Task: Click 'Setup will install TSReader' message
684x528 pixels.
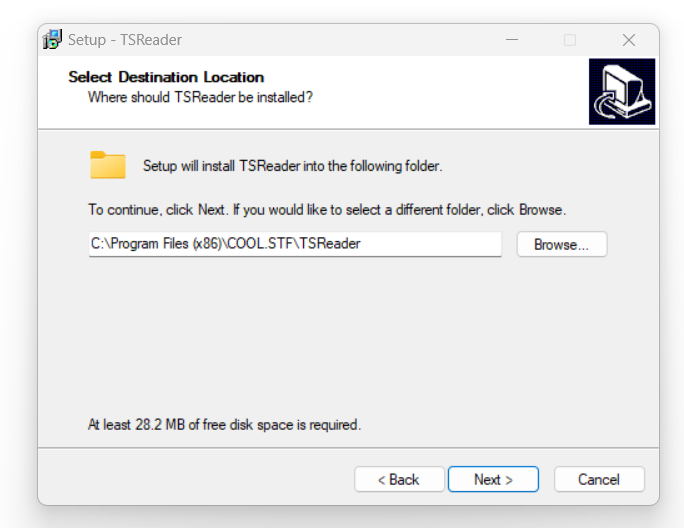Action: coord(293,166)
